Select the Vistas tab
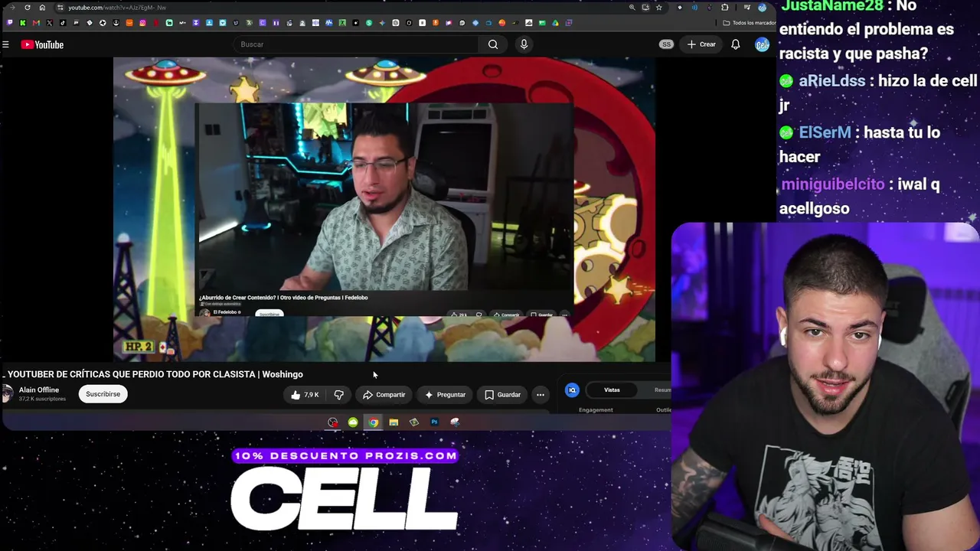 612,390
